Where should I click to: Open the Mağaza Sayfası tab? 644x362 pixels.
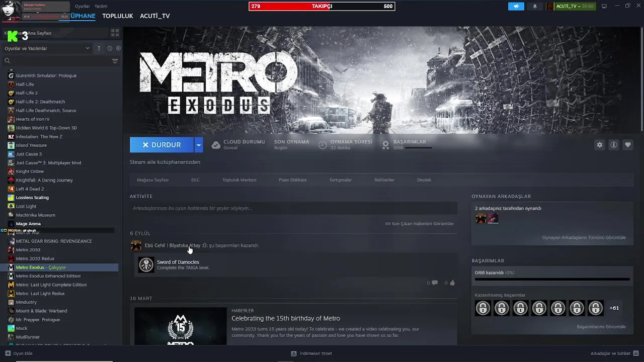tap(153, 180)
